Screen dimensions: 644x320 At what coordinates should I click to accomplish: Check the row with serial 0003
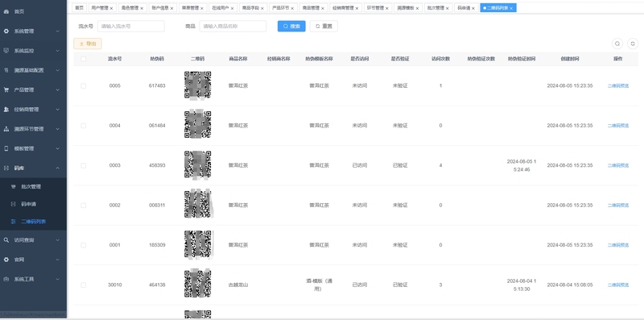point(84,166)
